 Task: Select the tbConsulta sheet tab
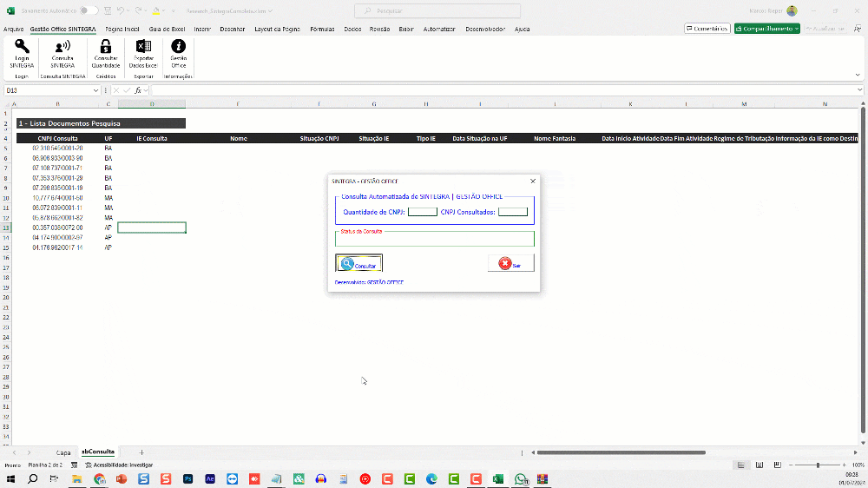point(98,452)
